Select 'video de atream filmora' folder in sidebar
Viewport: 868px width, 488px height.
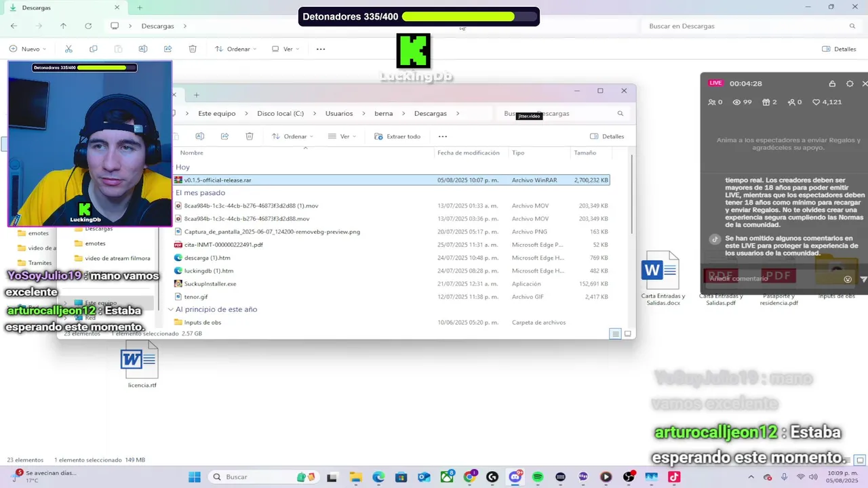(112, 258)
